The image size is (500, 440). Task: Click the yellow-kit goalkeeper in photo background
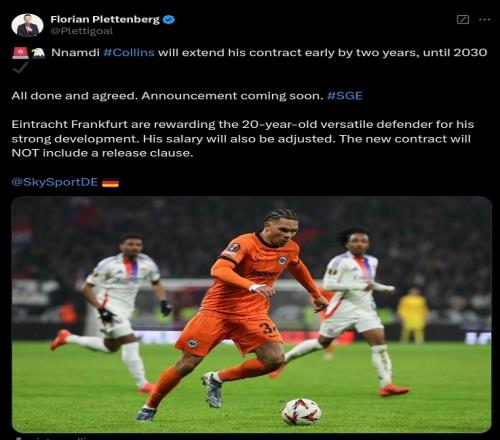point(413,315)
